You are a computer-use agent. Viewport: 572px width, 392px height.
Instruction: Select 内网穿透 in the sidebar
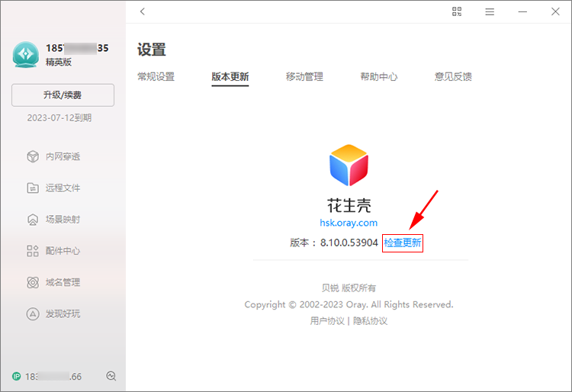(x=63, y=156)
